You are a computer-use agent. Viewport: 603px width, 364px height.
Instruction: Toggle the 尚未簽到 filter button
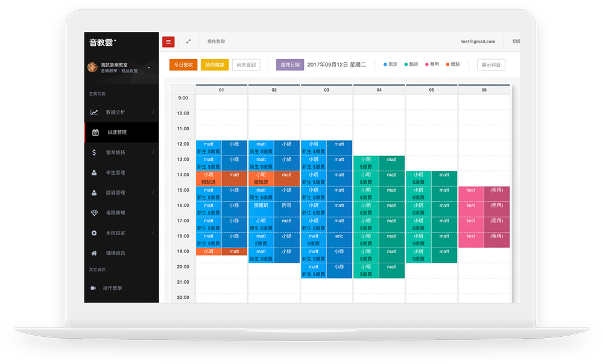point(246,64)
